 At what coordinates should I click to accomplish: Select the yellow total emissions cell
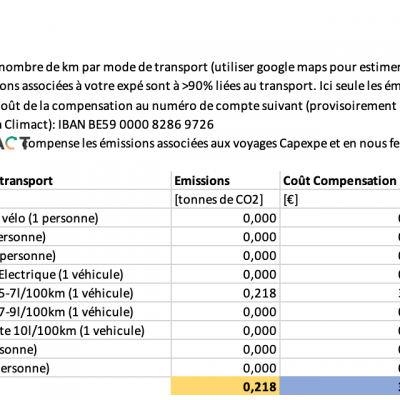click(x=226, y=386)
